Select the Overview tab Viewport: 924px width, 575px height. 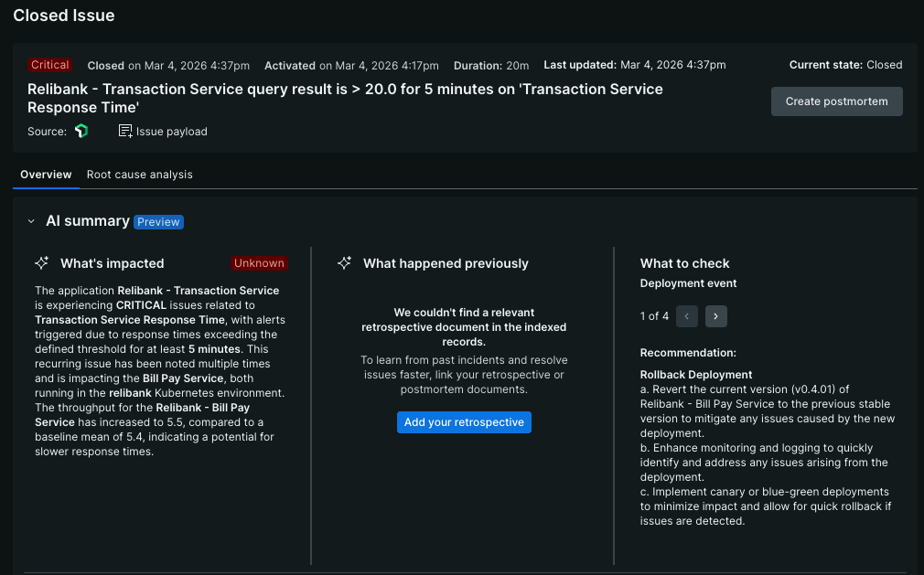46,175
